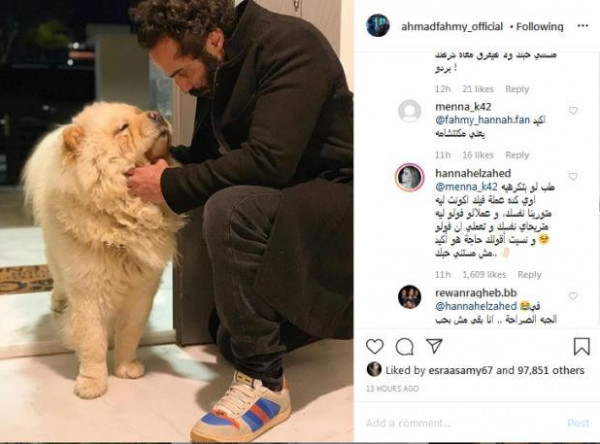The height and width of the screenshot is (444, 600).
Task: Open hannahelzahed profile avatar
Action: (409, 177)
